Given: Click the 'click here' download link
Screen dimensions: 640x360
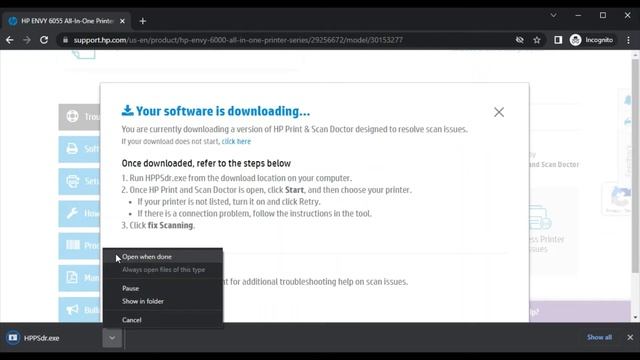Looking at the screenshot, I should (x=236, y=142).
